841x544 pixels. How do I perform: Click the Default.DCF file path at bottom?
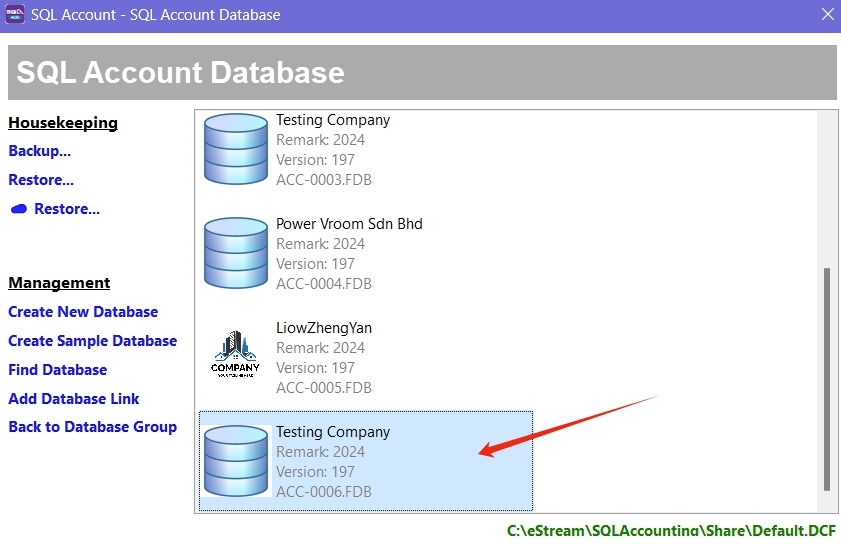[x=671, y=531]
